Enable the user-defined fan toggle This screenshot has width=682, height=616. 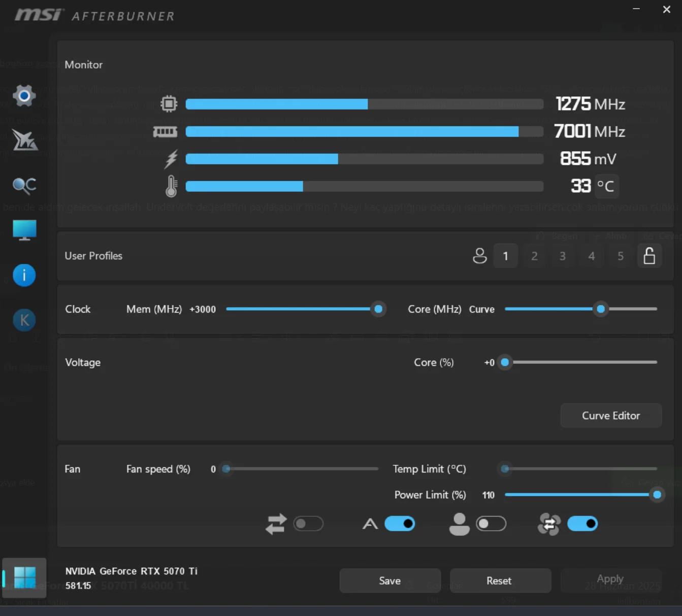pyautogui.click(x=491, y=524)
